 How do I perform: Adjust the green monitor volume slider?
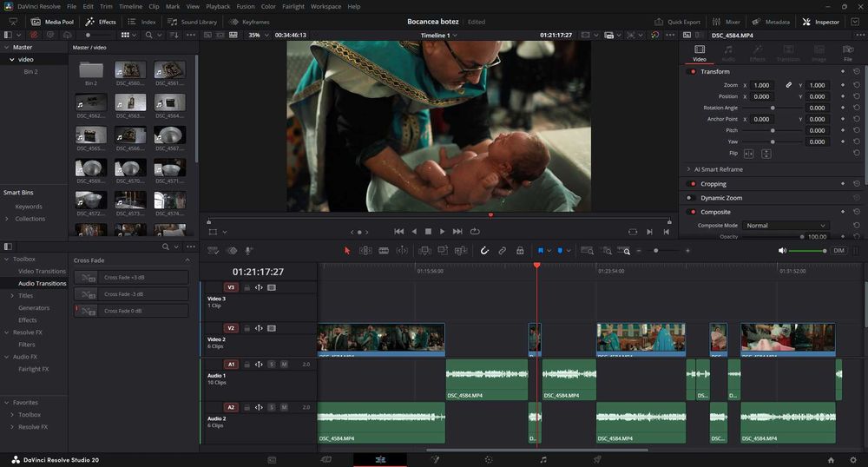tap(807, 251)
